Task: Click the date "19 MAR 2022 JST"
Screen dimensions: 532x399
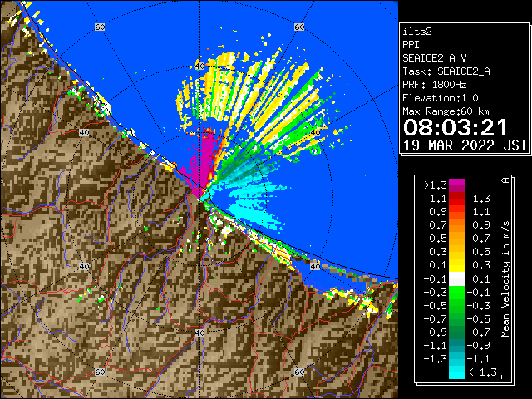Action: pyautogui.click(x=465, y=145)
